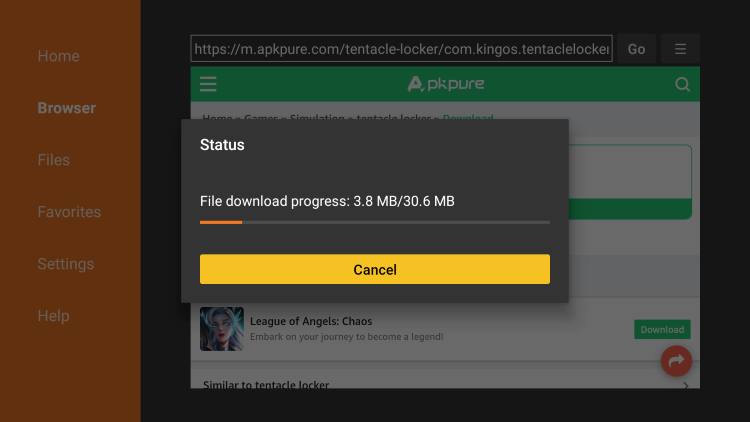
Task: Open Settings in the sidebar
Action: pyautogui.click(x=65, y=264)
